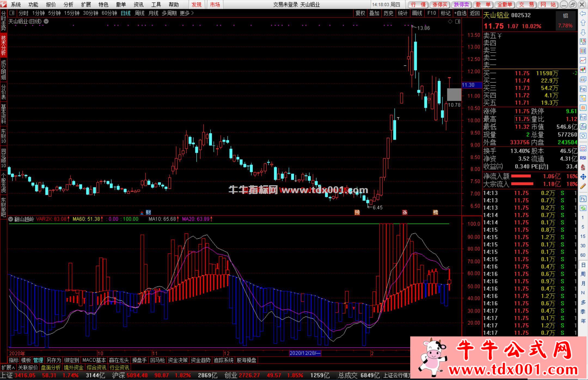Open the multi-window list icon
588x380 pixels.
pyautogui.click(x=583, y=79)
